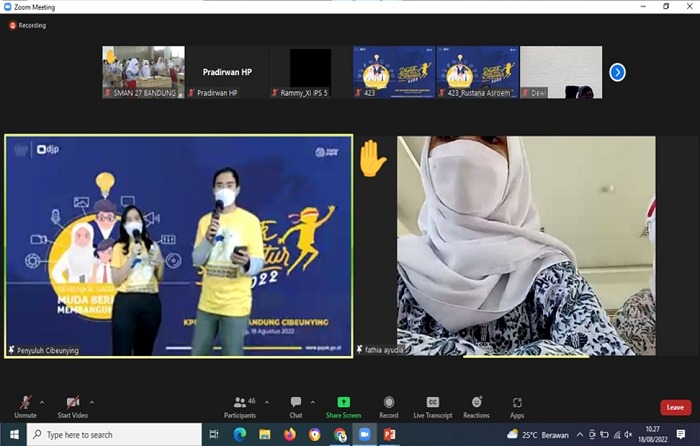Open the Apps panel
The height and width of the screenshot is (446, 700).
(517, 404)
